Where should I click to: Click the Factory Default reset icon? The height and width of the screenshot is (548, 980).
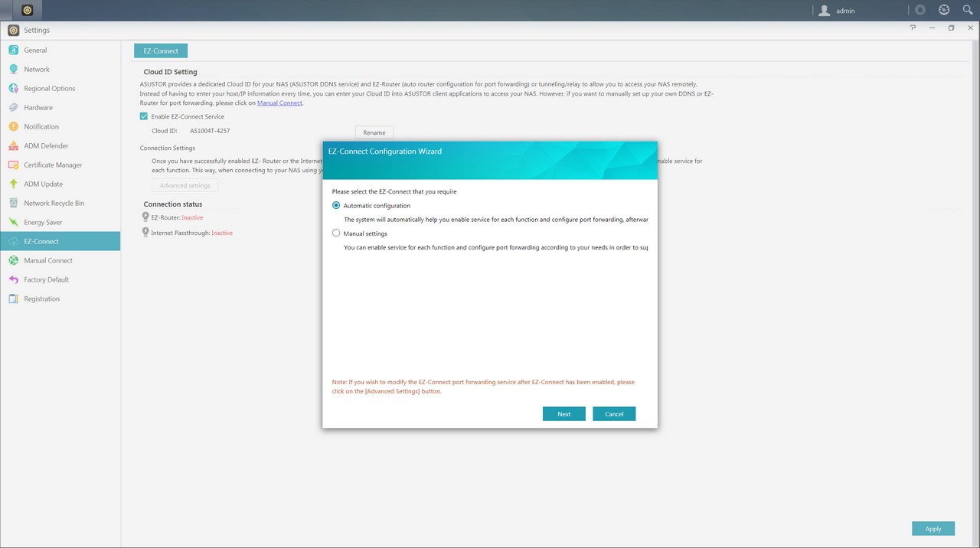[13, 279]
